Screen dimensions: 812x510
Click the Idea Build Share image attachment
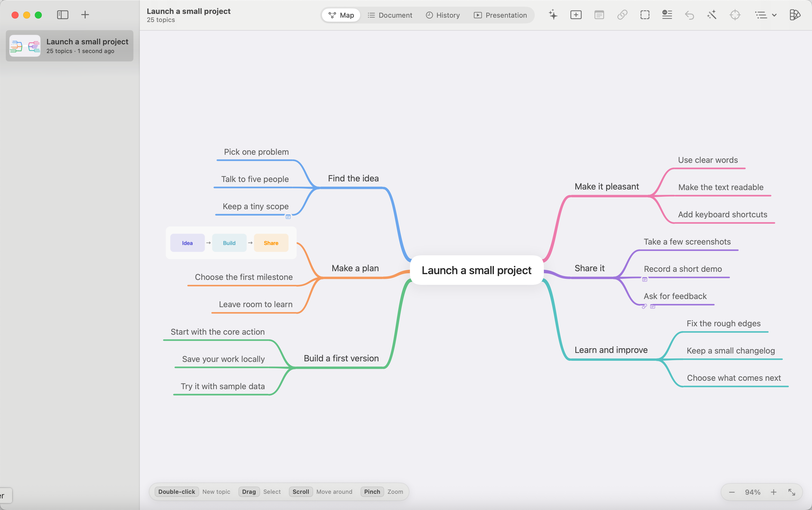(x=231, y=243)
